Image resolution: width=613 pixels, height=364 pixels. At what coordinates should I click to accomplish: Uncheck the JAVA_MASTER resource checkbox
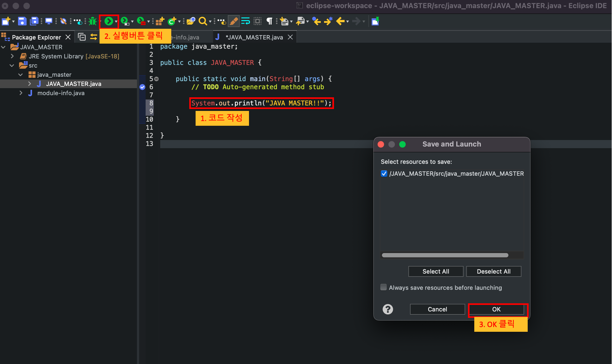(384, 174)
